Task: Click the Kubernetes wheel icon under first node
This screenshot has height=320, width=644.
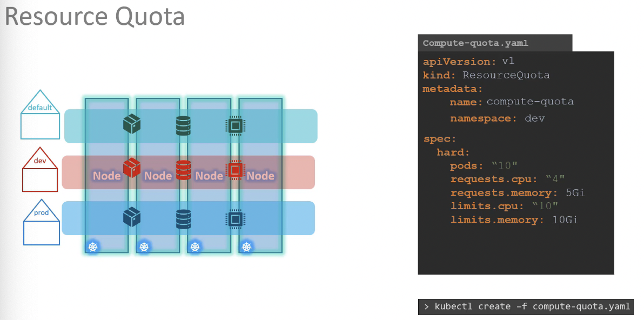Action: click(x=93, y=247)
